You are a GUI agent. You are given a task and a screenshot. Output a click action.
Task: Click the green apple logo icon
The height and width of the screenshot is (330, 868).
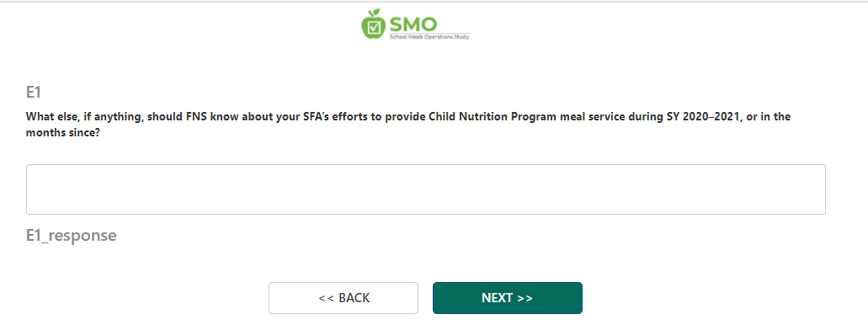click(373, 24)
